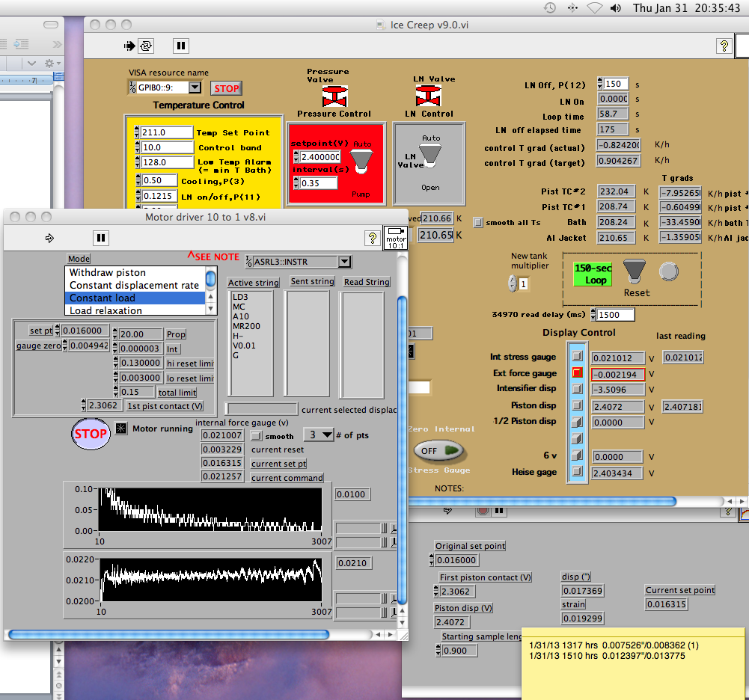Expand the '# of pts' dropdown

326,435
